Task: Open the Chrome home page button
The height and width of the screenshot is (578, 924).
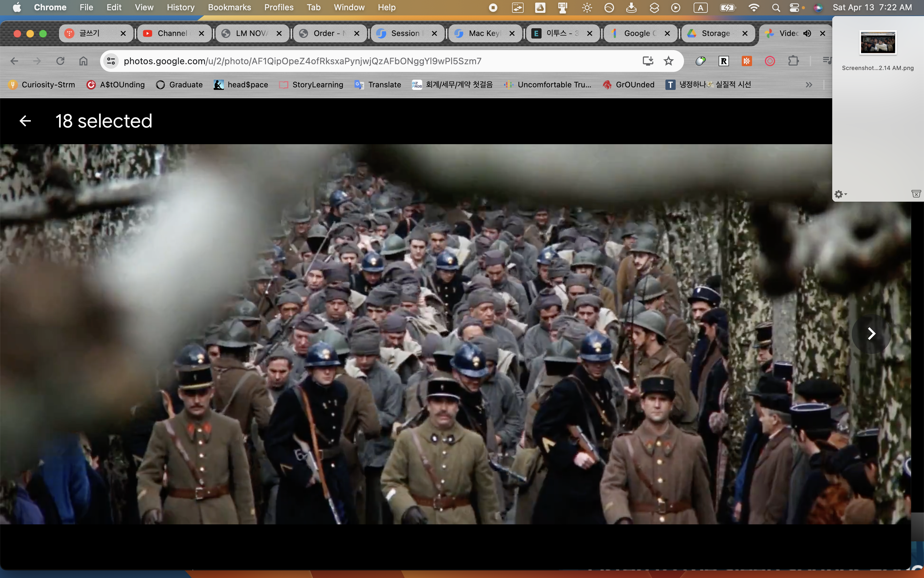Action: point(83,61)
